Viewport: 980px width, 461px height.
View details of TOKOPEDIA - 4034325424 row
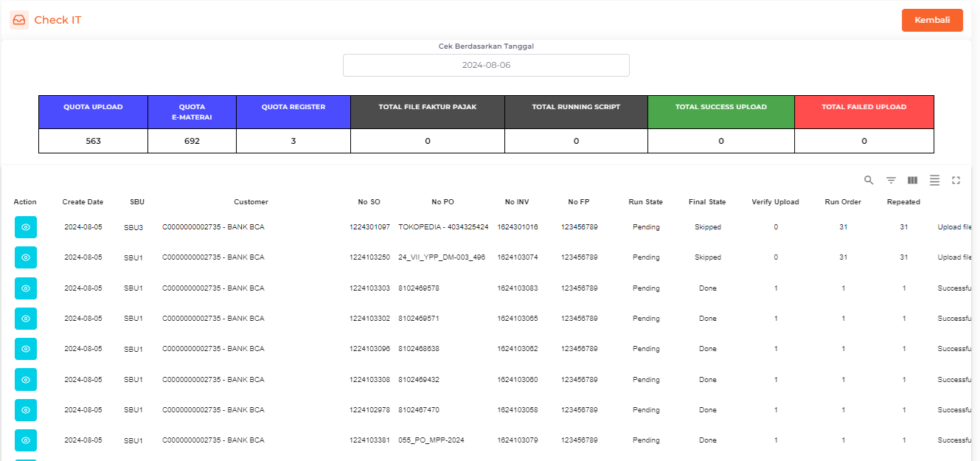point(25,227)
